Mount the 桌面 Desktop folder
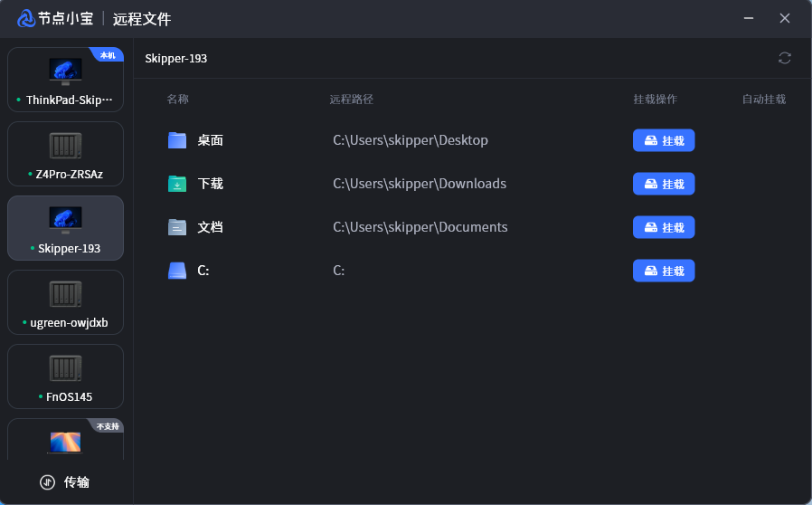Image resolution: width=812 pixels, height=505 pixels. [x=663, y=140]
